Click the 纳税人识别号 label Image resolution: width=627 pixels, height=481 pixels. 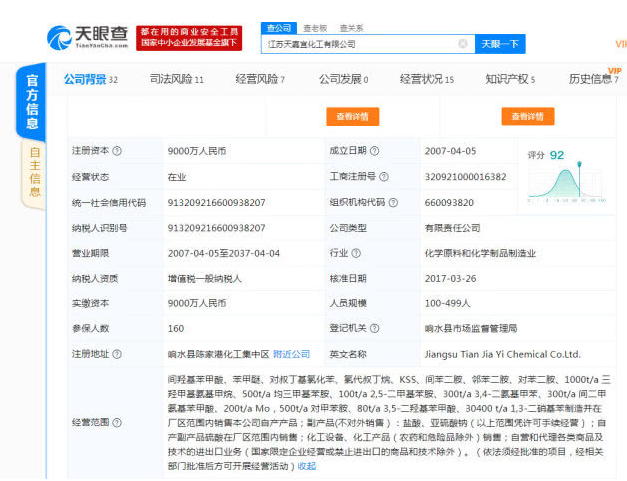point(99,228)
